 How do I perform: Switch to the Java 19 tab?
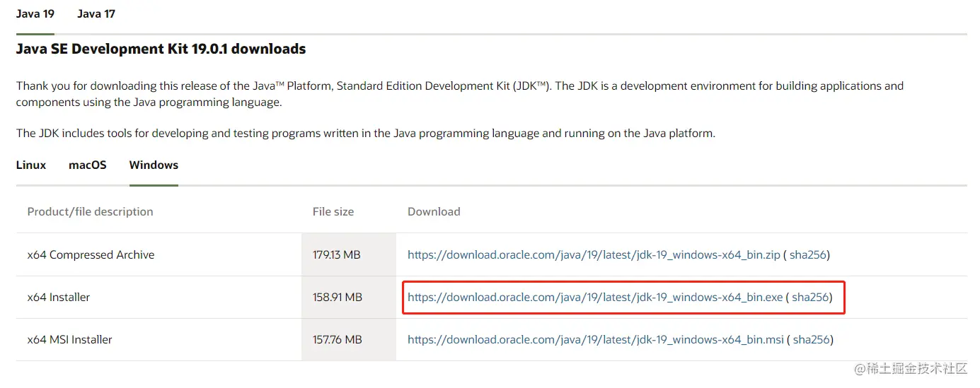[35, 13]
